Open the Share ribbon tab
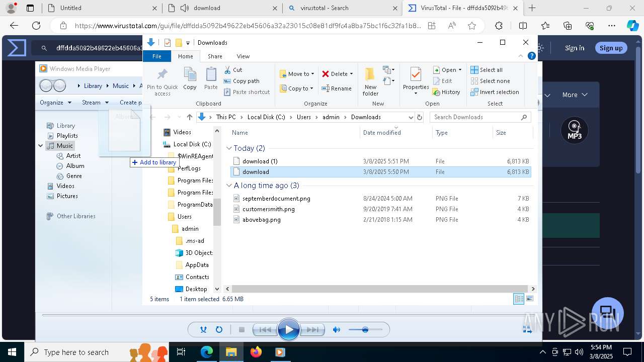This screenshot has height=362, width=644. (x=215, y=56)
